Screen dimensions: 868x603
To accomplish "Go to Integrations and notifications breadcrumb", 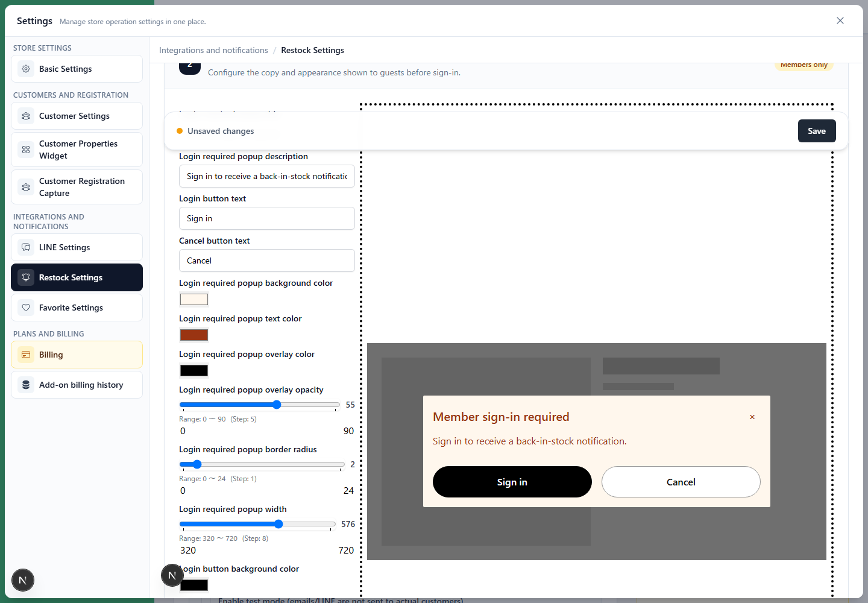I will [x=213, y=50].
